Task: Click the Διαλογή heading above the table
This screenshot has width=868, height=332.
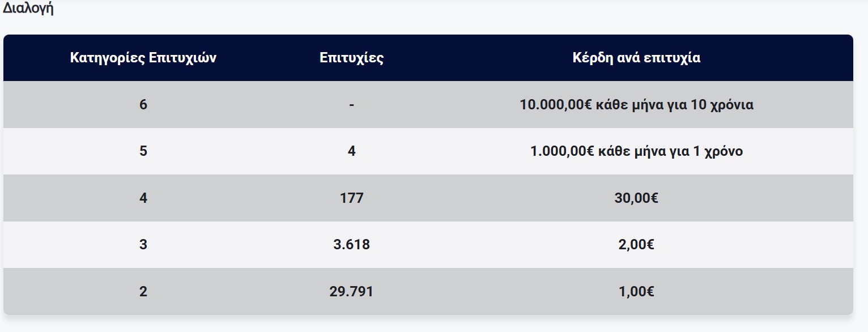Action: [28, 10]
